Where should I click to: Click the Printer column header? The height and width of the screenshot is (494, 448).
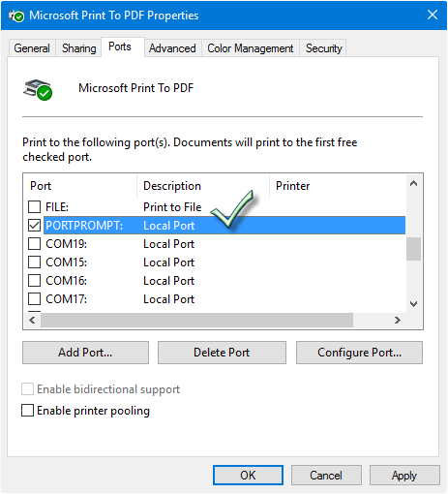point(338,186)
